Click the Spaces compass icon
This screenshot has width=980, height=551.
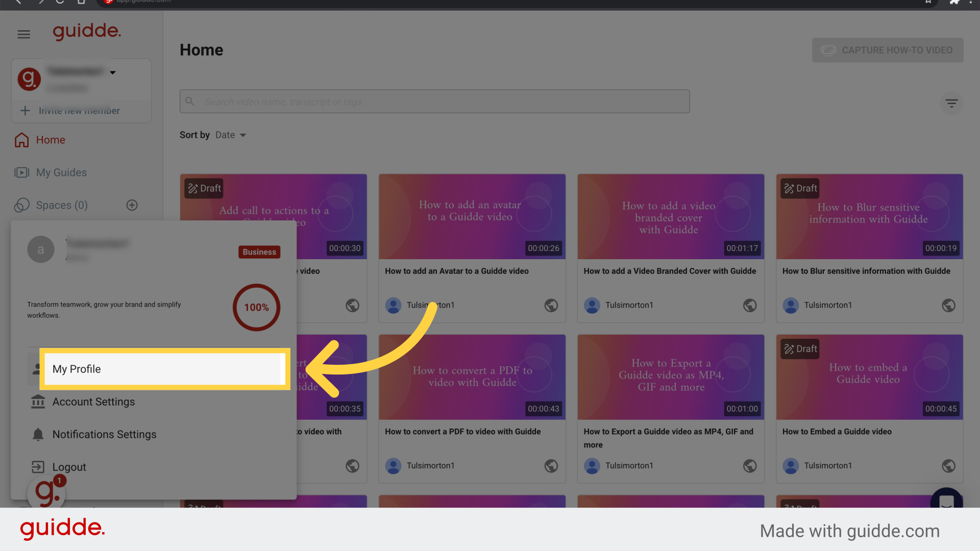tap(22, 205)
